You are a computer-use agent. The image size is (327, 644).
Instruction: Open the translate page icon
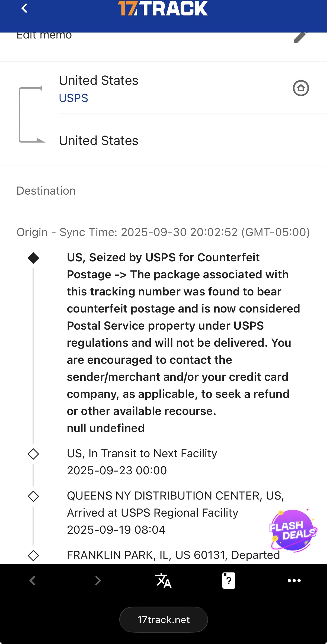[163, 581]
